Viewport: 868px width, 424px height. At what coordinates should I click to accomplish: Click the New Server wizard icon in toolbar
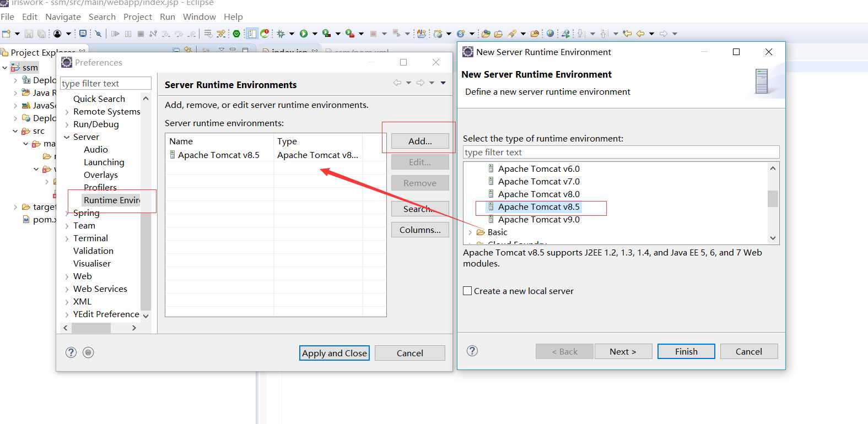pos(438,34)
